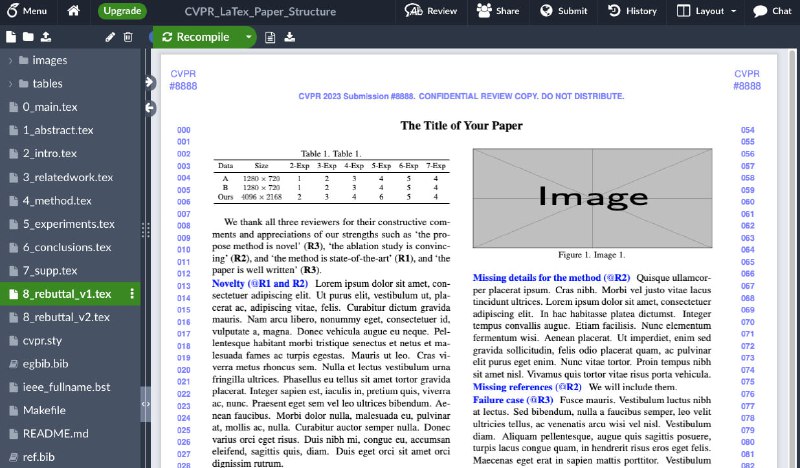This screenshot has width=800, height=468.
Task: Click the upload file icon
Action: (x=46, y=37)
